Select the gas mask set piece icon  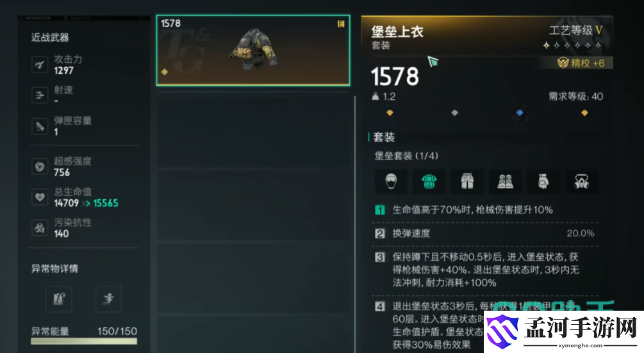point(582,181)
